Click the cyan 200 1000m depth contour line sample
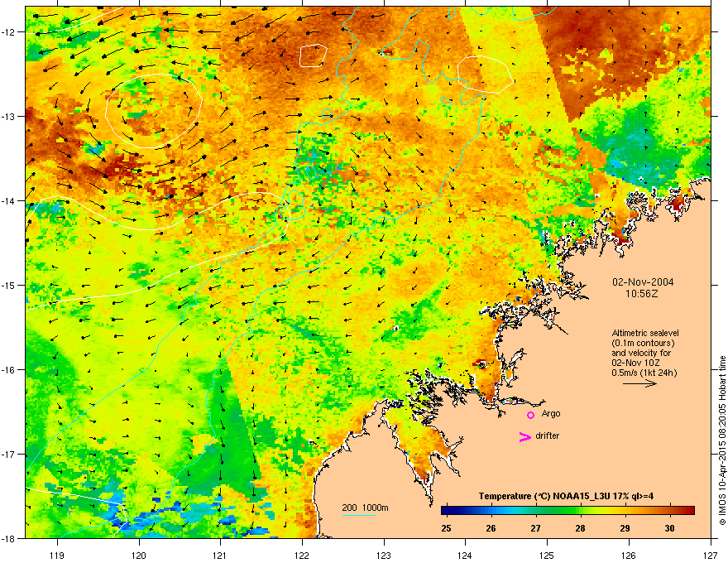The image size is (728, 563). (358, 516)
